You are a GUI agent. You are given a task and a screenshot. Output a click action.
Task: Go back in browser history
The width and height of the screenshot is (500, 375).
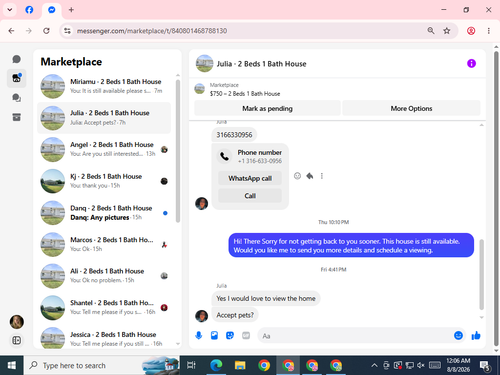tap(11, 31)
